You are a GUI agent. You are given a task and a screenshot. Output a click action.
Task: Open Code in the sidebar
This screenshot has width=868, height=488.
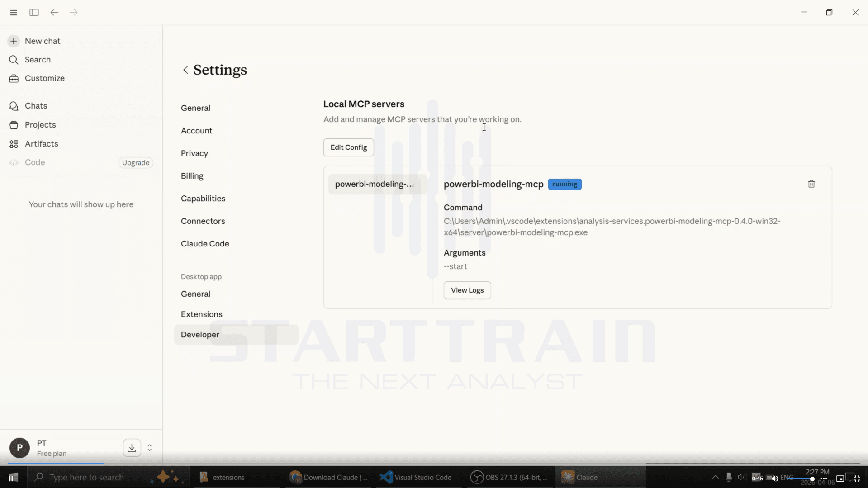pos(35,162)
